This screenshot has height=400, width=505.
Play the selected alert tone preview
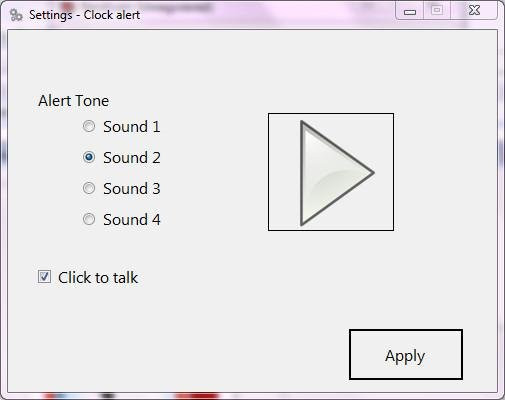[x=331, y=172]
